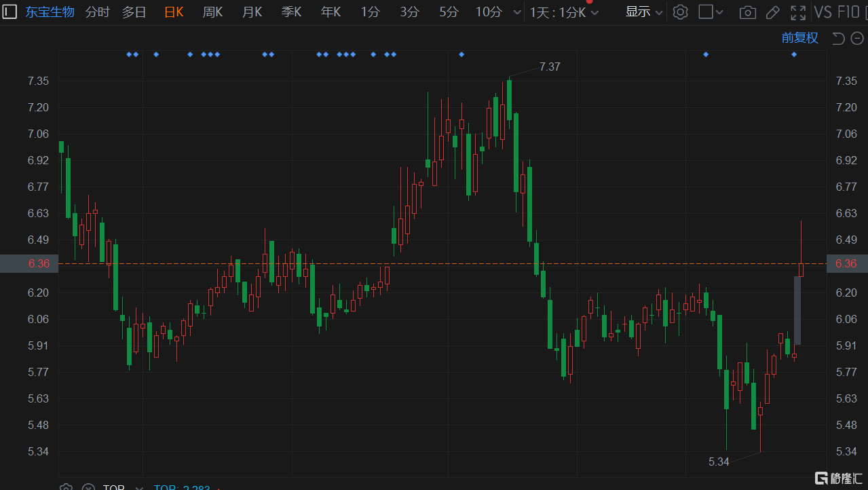
Task: Select the 周K weekly tab
Action: (212, 12)
